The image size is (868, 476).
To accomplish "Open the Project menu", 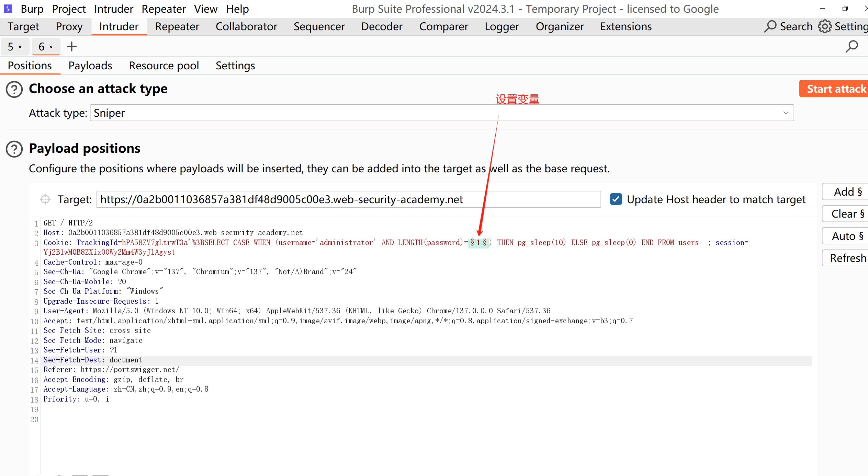I will pos(69,9).
